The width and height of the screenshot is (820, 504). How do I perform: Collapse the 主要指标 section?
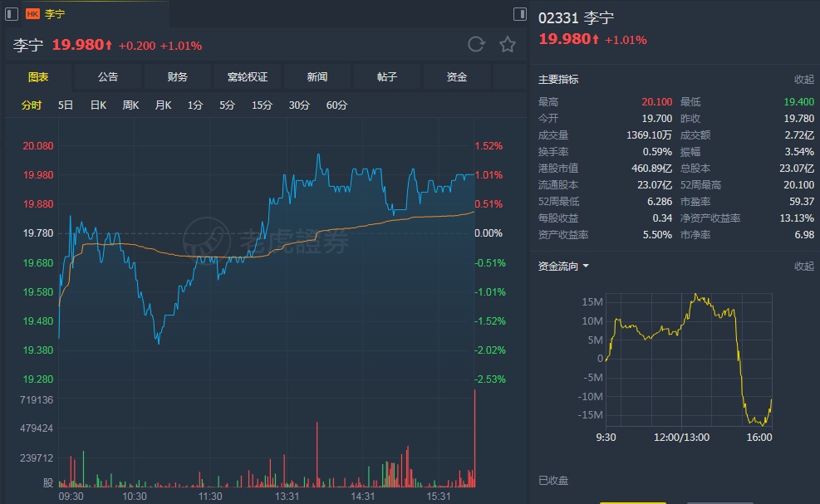[x=803, y=80]
